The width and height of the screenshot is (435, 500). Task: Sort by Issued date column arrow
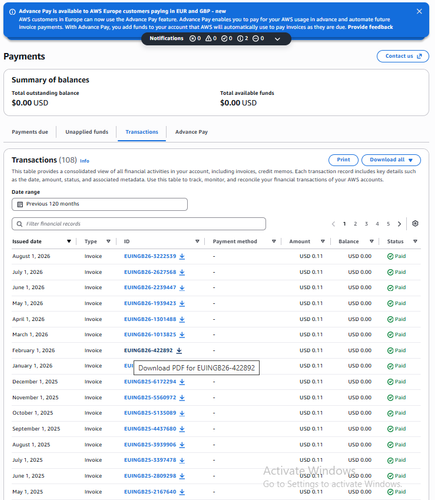(x=69, y=241)
